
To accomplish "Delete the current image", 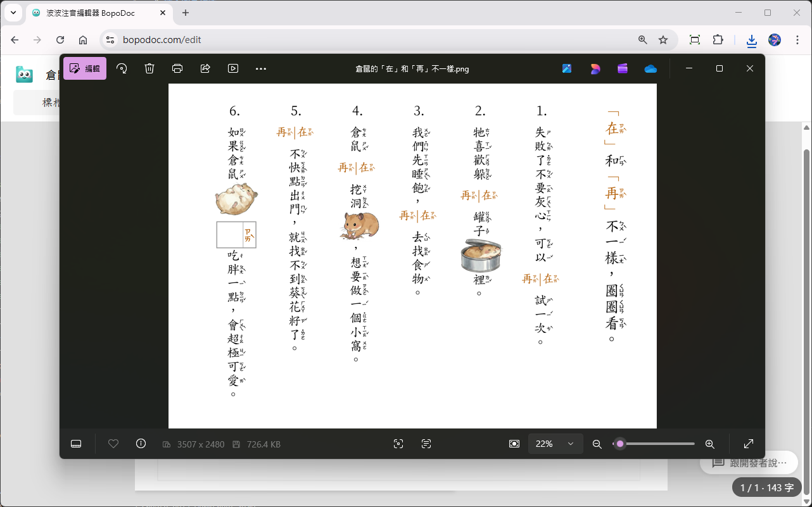I will (149, 68).
